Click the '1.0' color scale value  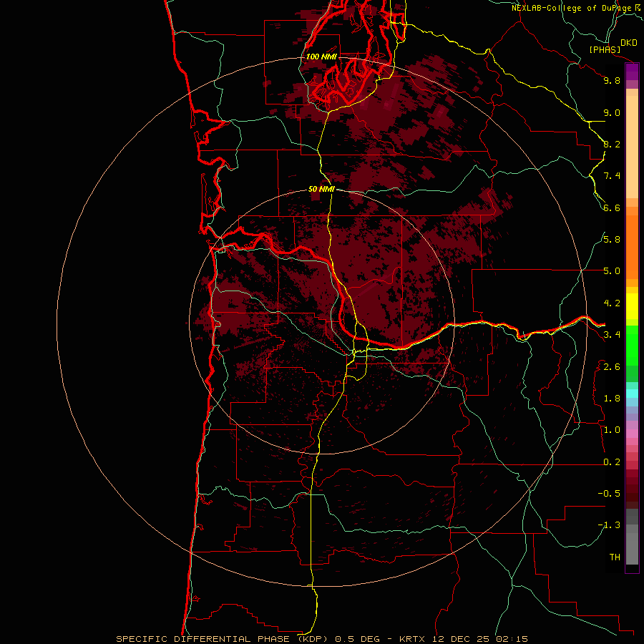click(x=612, y=430)
